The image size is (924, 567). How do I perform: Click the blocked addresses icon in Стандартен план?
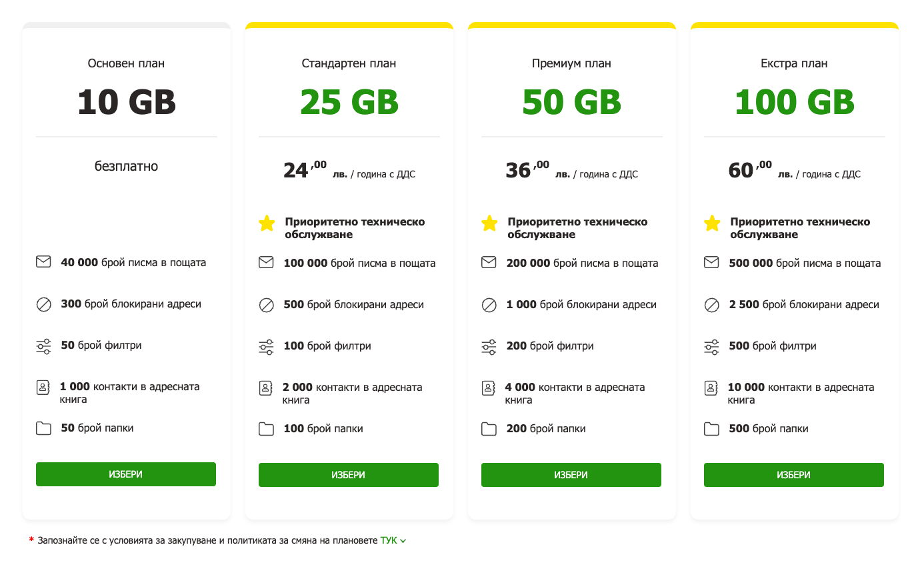[266, 306]
